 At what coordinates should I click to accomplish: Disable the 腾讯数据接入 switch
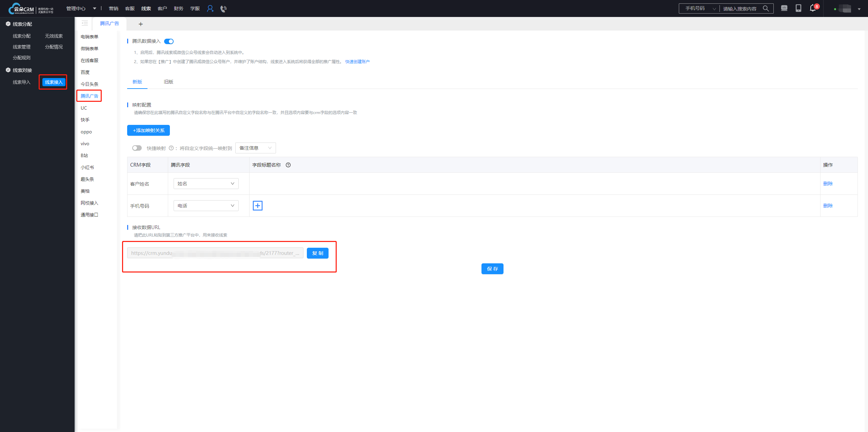tap(169, 41)
